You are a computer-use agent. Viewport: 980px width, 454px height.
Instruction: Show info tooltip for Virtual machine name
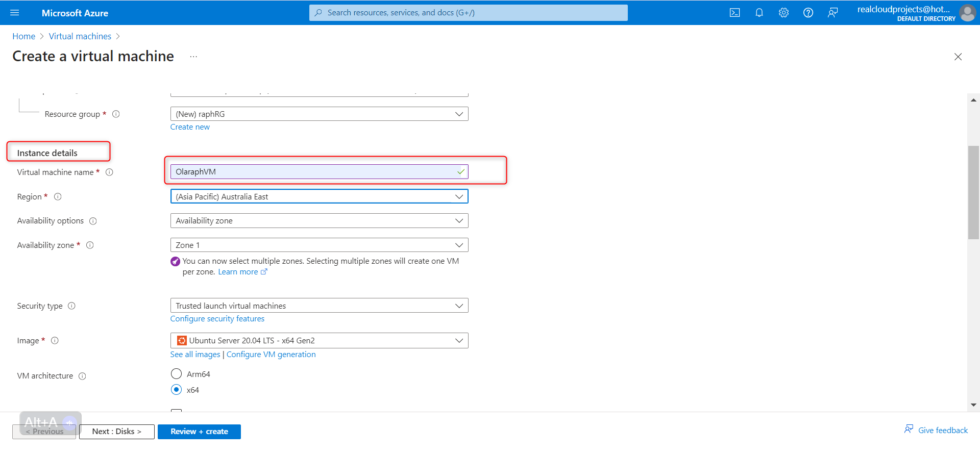tap(109, 172)
